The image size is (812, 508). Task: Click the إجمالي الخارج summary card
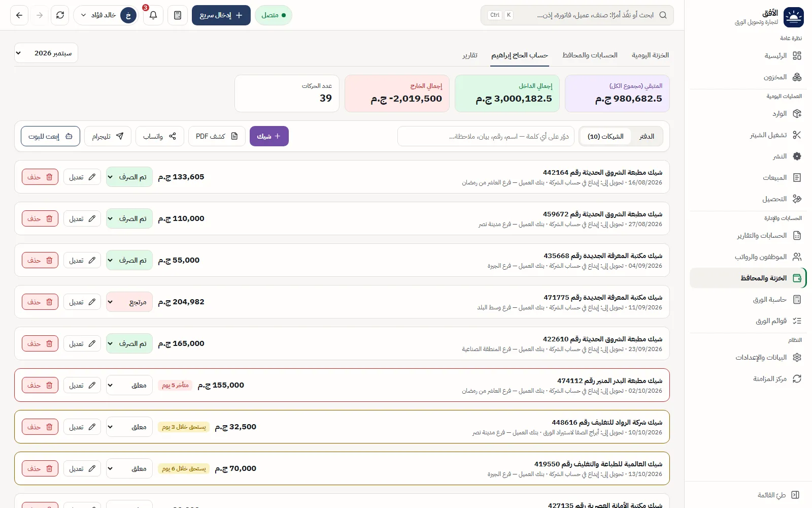click(x=397, y=93)
